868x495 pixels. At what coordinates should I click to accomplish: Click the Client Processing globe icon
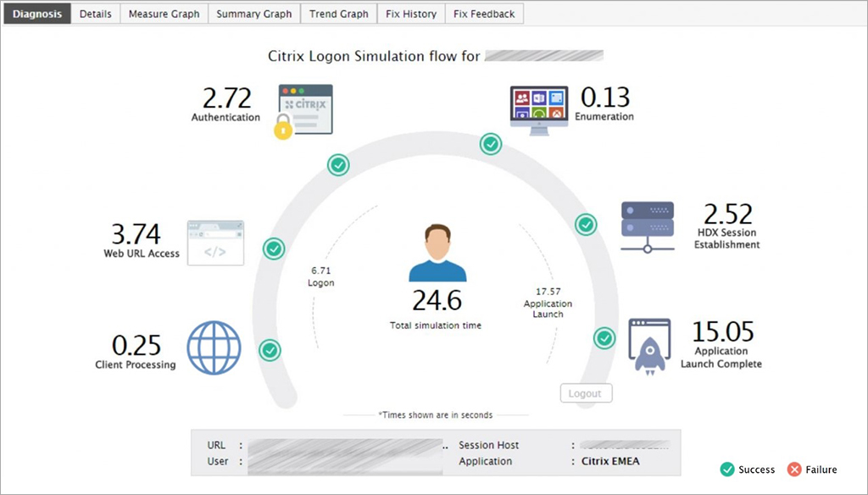tap(214, 348)
